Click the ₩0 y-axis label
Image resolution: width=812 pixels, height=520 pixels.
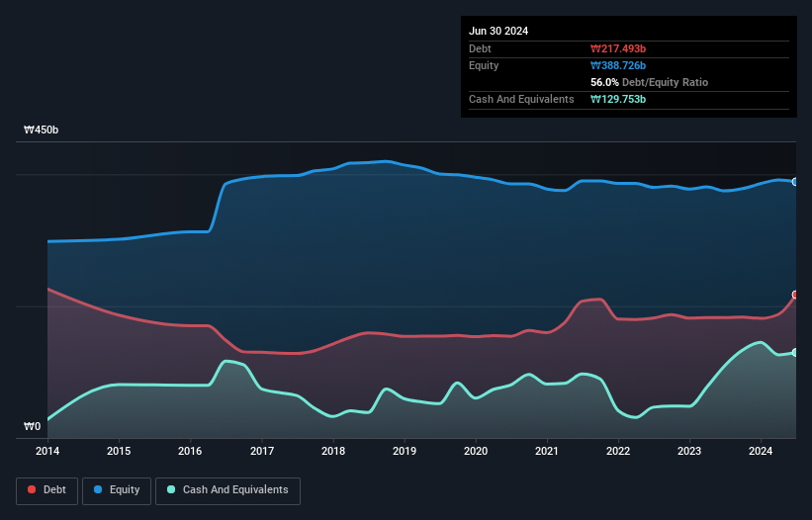coord(32,426)
